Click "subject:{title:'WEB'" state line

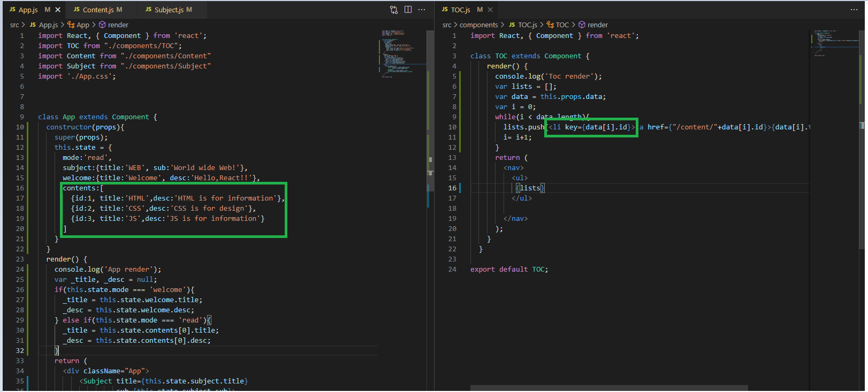tap(155, 168)
